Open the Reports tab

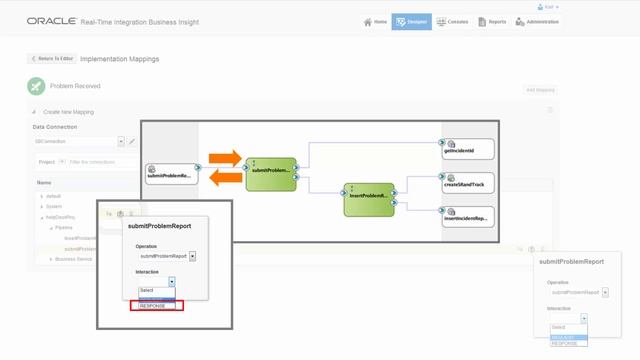[x=492, y=22]
